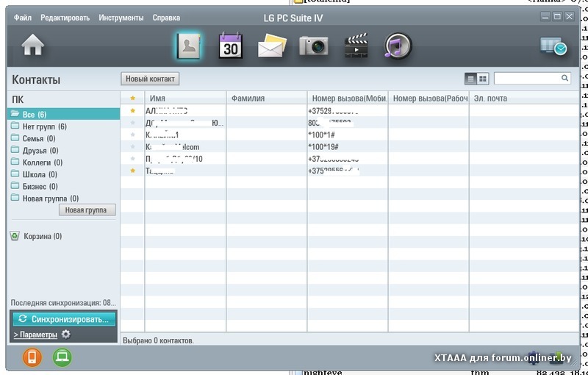Toggle favorite star on +37529 contact row
The height and width of the screenshot is (375, 588).
132,110
